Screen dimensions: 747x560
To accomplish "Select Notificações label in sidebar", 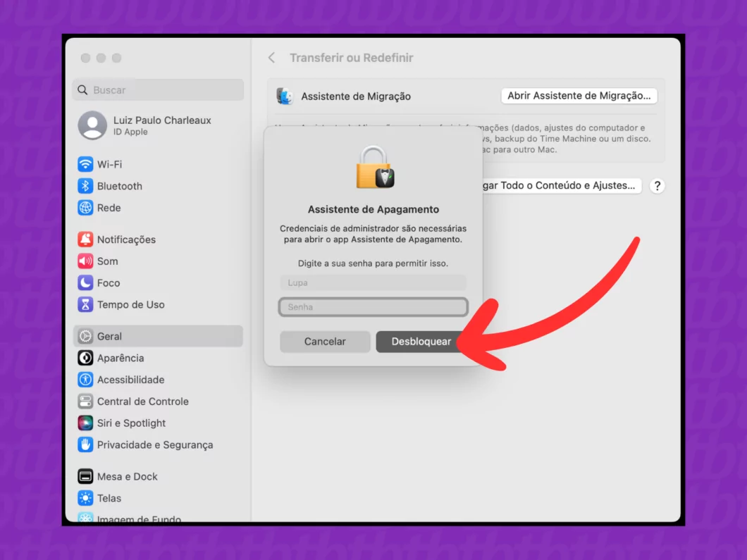I will pyautogui.click(x=126, y=239).
